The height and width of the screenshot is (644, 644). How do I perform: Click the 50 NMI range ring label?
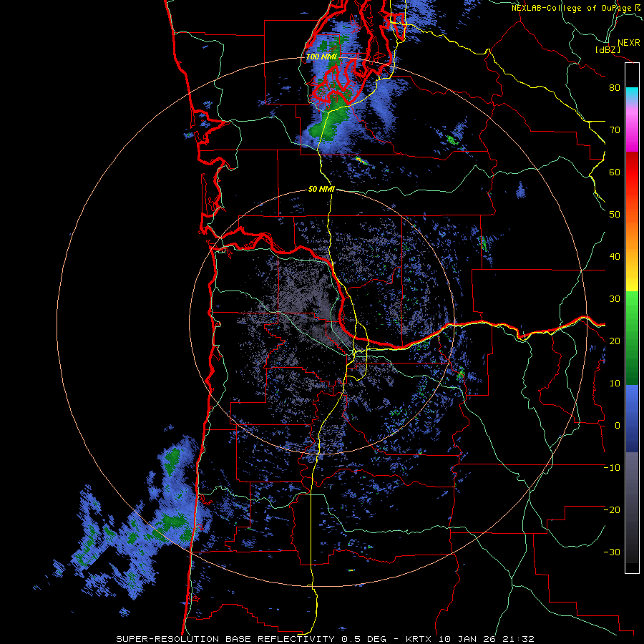pyautogui.click(x=321, y=189)
